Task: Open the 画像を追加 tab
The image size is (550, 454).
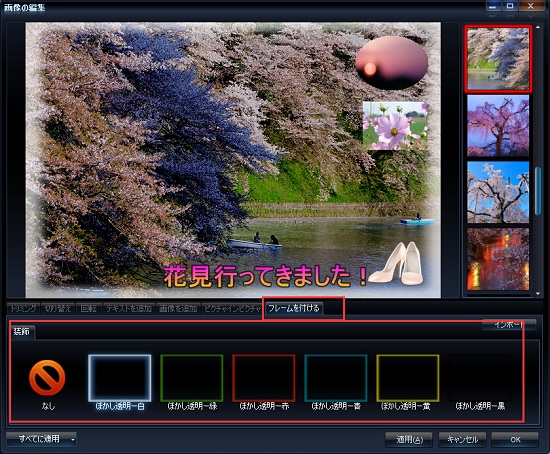Action: tap(178, 308)
